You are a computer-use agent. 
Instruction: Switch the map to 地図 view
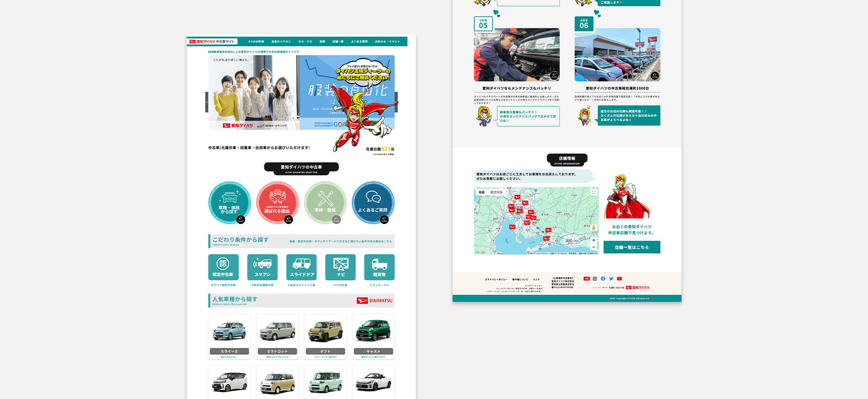pos(481,192)
